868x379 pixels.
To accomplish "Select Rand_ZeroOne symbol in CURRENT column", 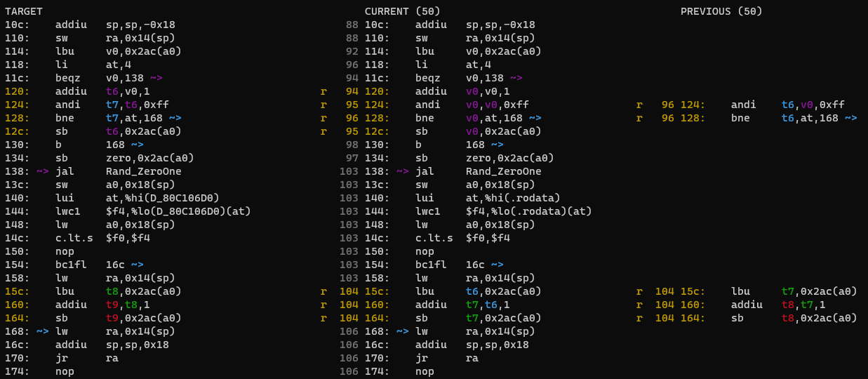I will [x=504, y=171].
